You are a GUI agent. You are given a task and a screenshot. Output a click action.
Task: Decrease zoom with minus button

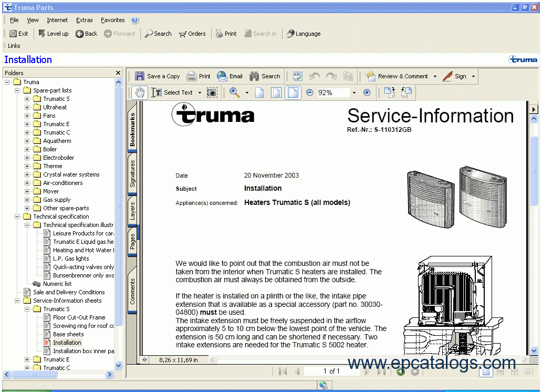pos(310,92)
